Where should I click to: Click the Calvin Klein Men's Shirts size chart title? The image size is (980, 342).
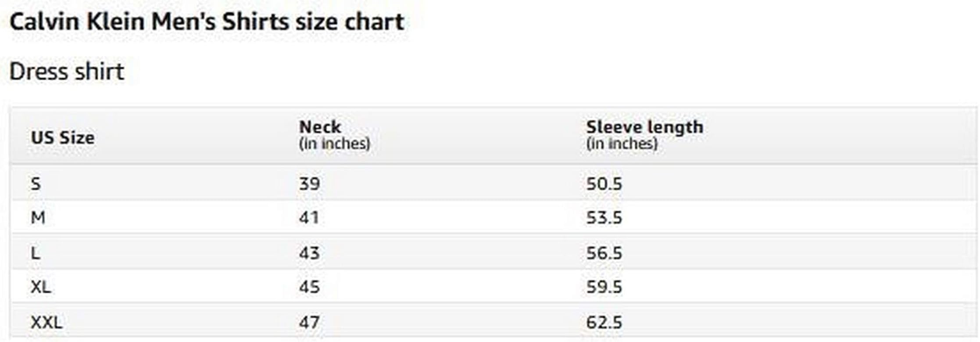click(x=207, y=22)
